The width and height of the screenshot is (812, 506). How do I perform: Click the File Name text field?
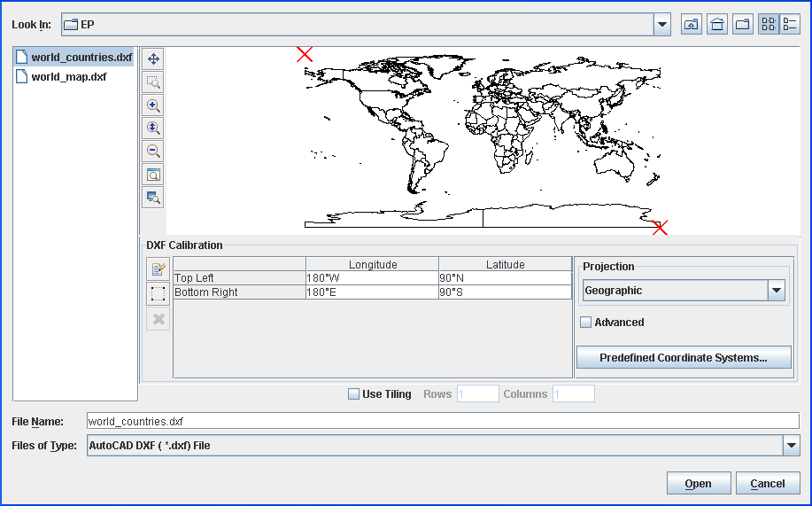[x=443, y=421]
